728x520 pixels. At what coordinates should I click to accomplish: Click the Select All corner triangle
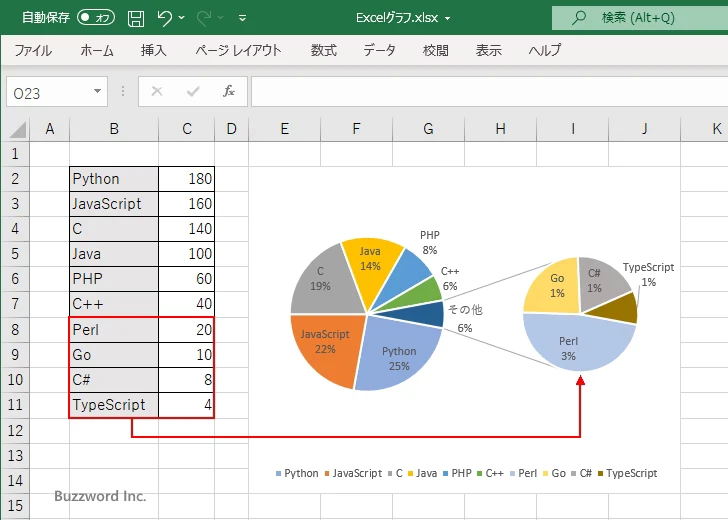tap(16, 129)
